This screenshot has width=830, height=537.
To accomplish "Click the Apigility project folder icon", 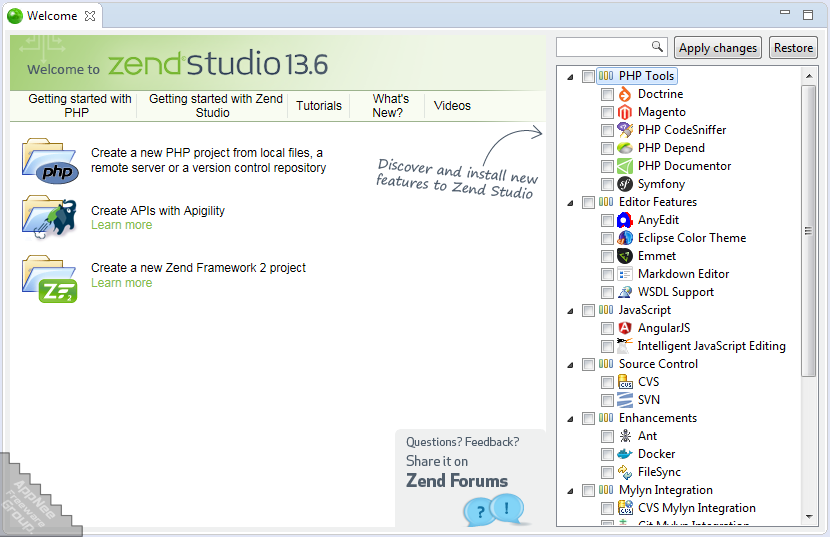I will (x=50, y=218).
